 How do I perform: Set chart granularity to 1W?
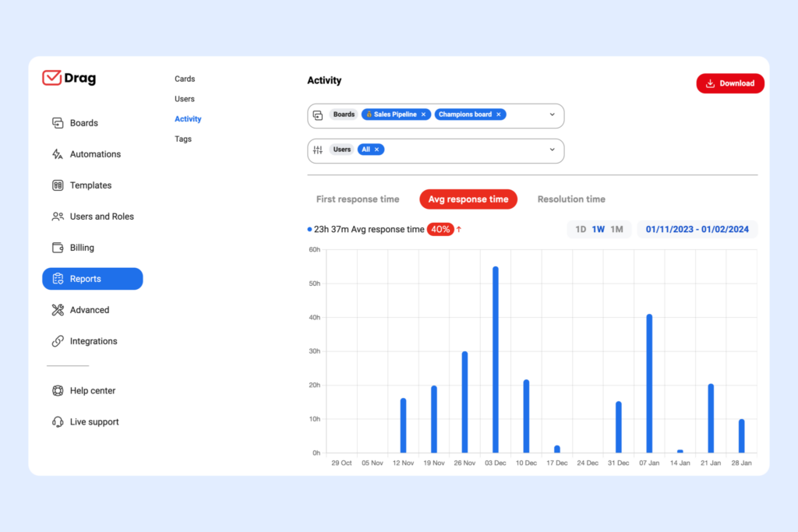[598, 229]
